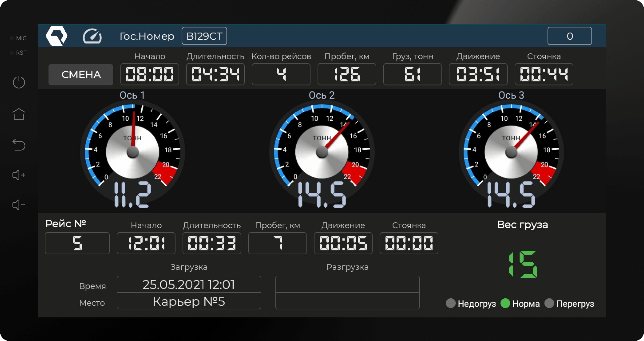Tap the home icon on side panel
644x341 pixels.
pyautogui.click(x=19, y=114)
